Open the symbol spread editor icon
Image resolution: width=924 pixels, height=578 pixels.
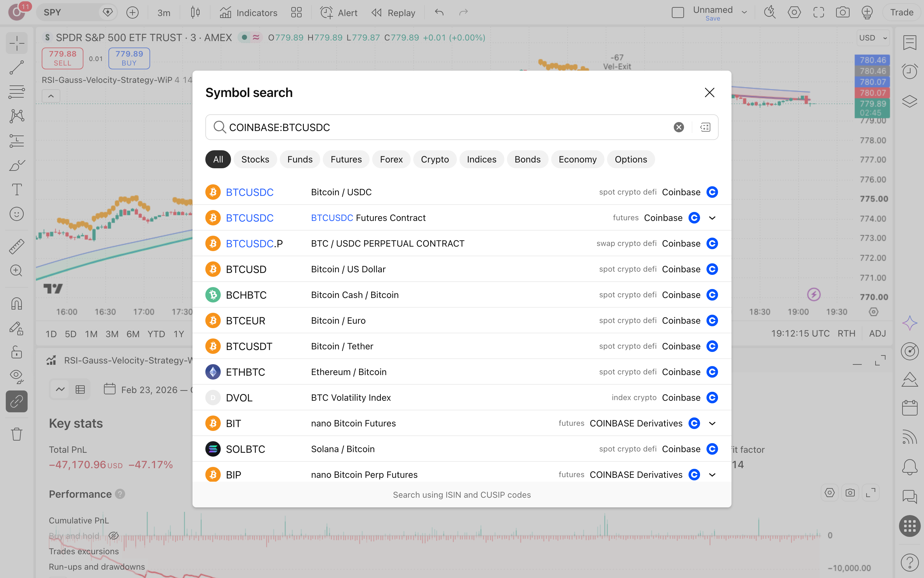(x=705, y=127)
